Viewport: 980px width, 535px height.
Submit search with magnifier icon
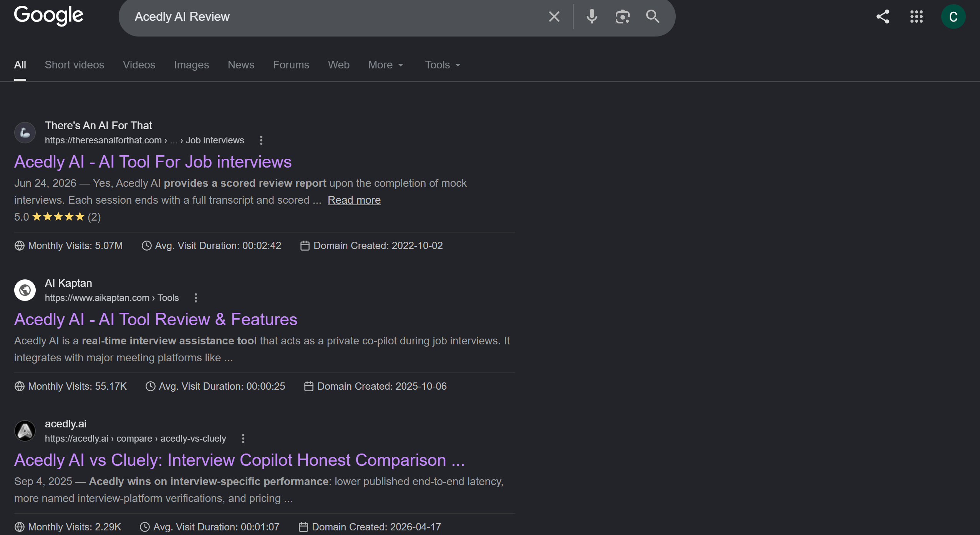[x=653, y=17]
